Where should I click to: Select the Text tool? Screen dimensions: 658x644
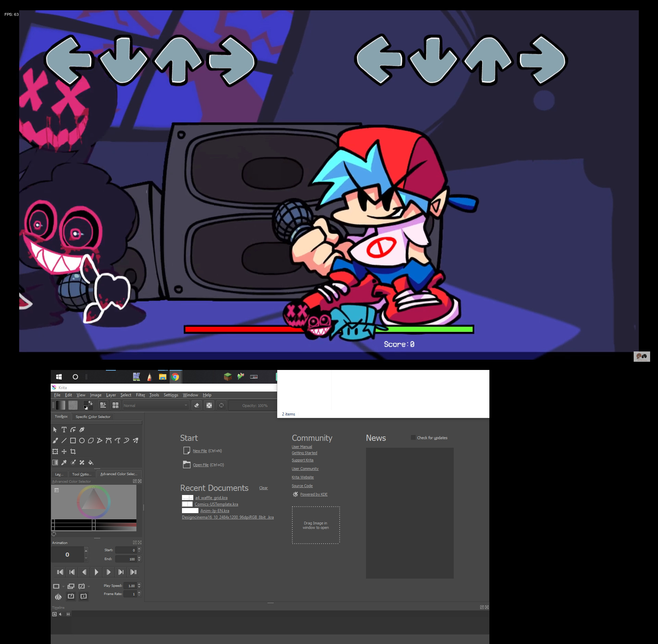pyautogui.click(x=64, y=430)
